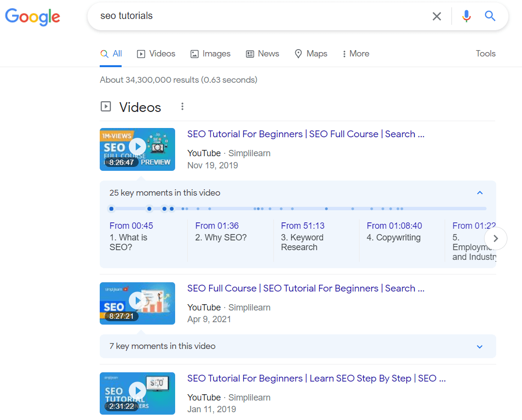The image size is (522, 420).
Task: Switch to the Images tab
Action: tap(210, 54)
